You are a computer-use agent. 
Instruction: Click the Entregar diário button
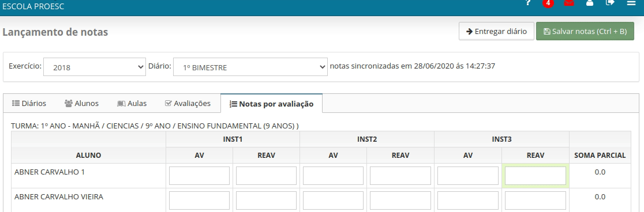(x=496, y=31)
